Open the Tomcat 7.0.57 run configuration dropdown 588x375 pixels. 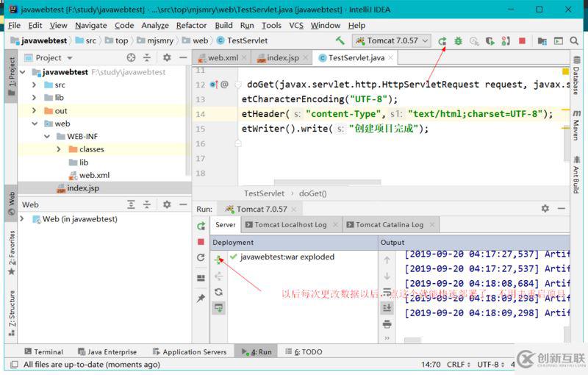click(x=392, y=41)
